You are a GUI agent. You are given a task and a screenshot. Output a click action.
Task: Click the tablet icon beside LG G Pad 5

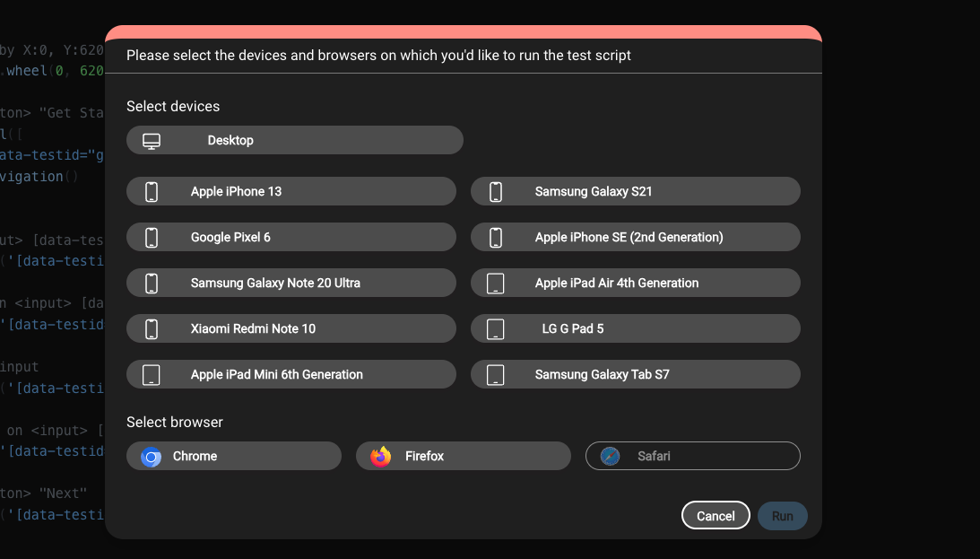tap(496, 329)
